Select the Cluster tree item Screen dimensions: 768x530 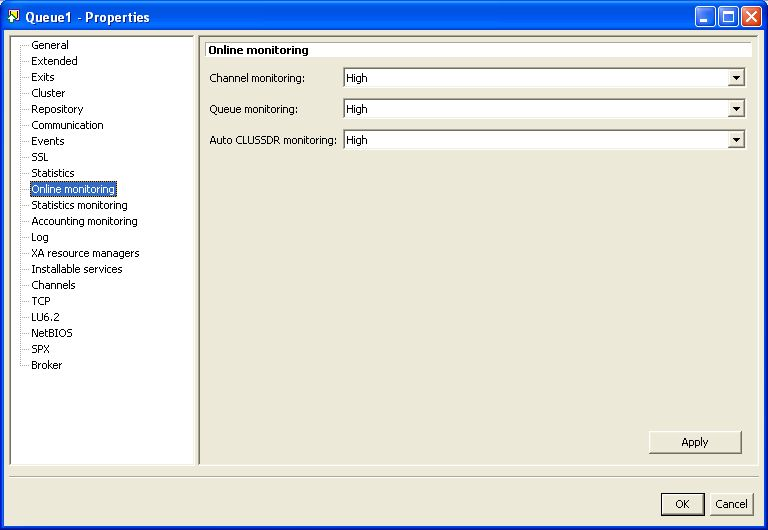pyautogui.click(x=48, y=93)
